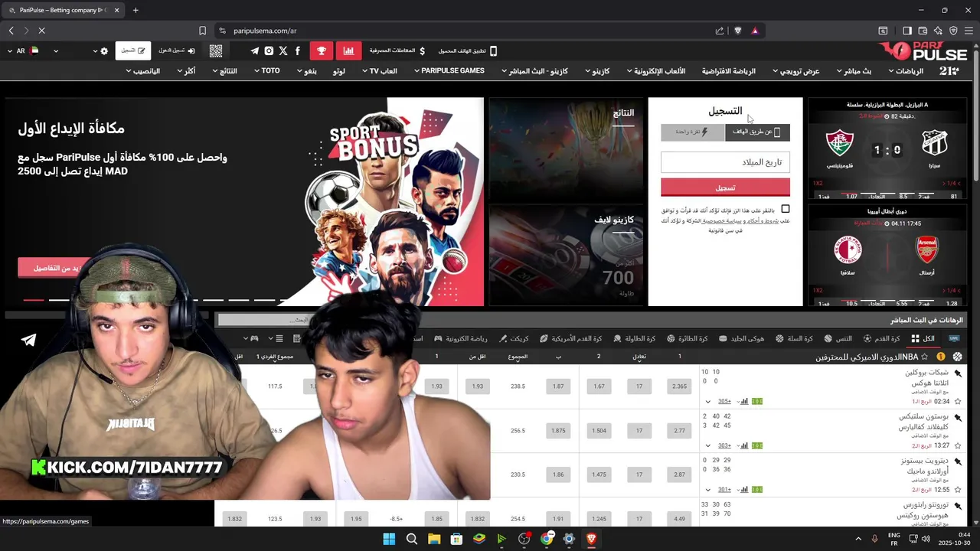The image size is (980, 551).
Task: Click the date of birth input field
Action: pos(725,162)
